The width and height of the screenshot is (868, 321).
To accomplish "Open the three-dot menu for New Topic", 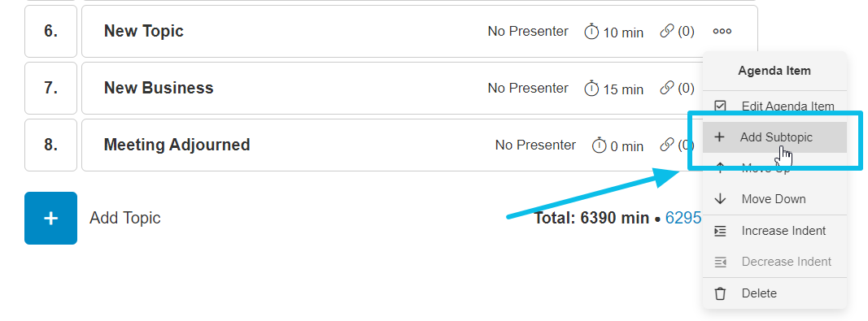I will pyautogui.click(x=722, y=32).
